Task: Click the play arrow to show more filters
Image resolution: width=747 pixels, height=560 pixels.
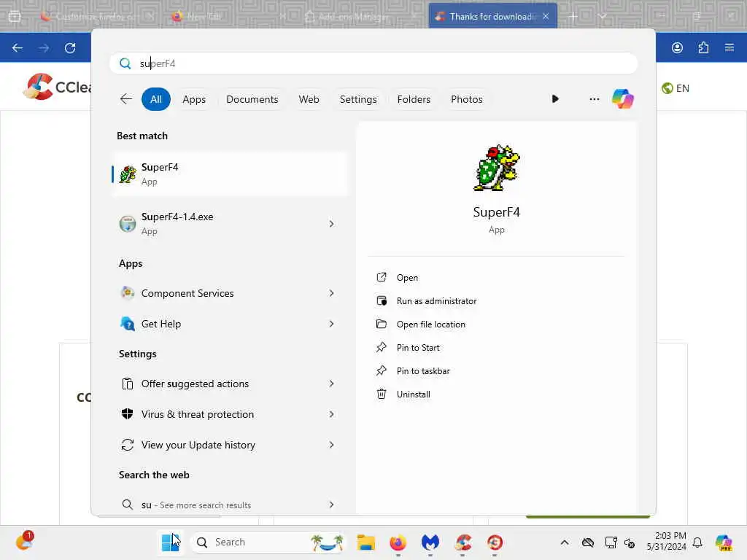Action: [x=555, y=99]
